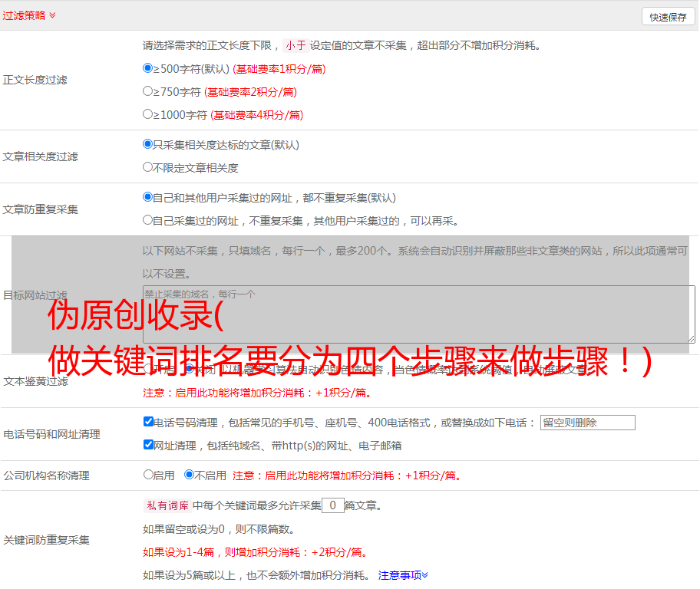Grab the domain textarea resize handle

(x=691, y=338)
